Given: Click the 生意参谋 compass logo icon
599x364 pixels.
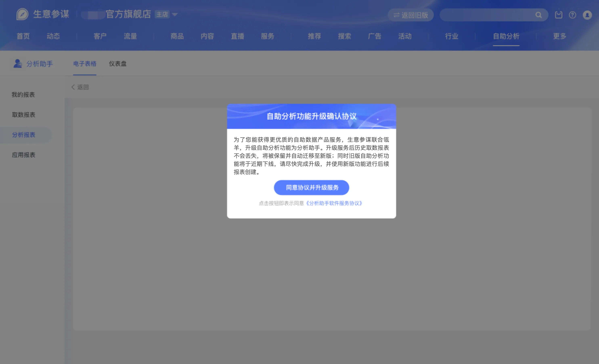Looking at the screenshot, I should point(22,14).
